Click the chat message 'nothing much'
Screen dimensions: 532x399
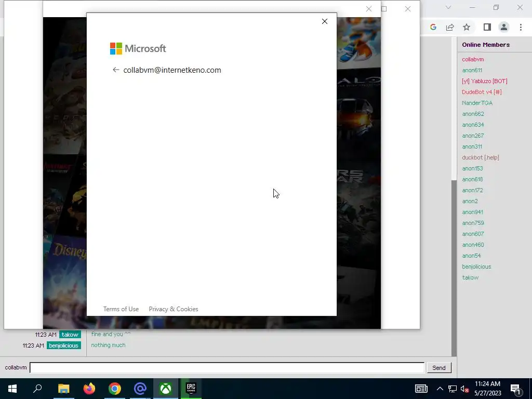tap(108, 345)
